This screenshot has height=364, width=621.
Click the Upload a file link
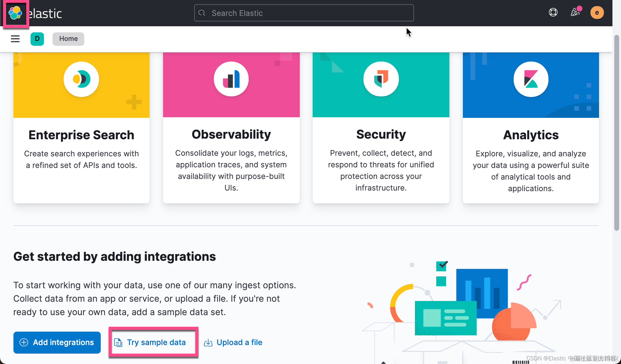[239, 342]
